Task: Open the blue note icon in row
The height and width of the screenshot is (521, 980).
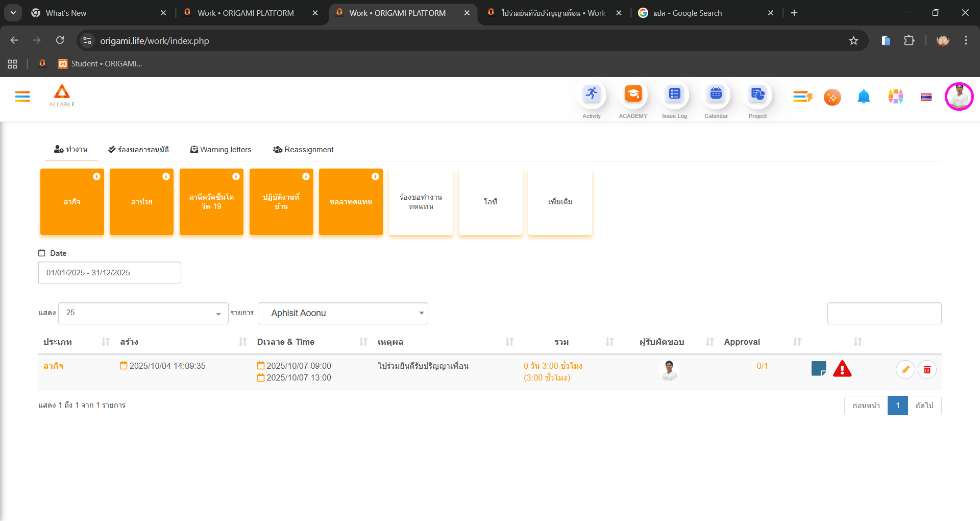Action: click(x=818, y=369)
